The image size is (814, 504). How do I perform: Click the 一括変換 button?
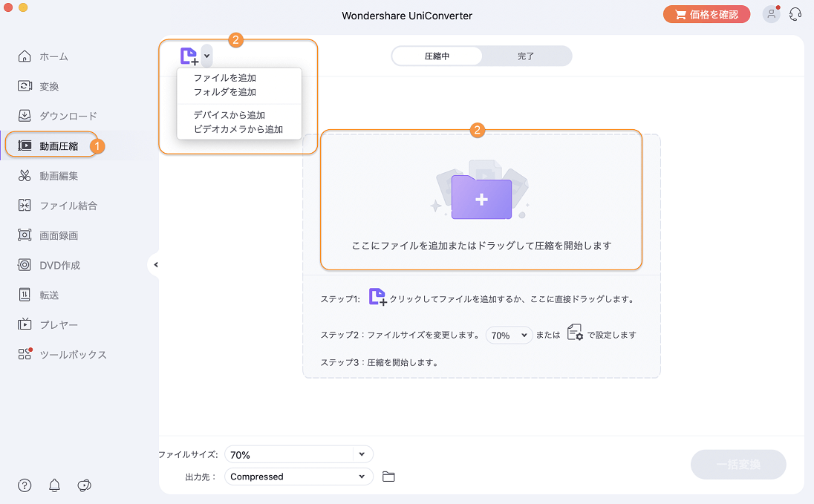click(x=738, y=465)
